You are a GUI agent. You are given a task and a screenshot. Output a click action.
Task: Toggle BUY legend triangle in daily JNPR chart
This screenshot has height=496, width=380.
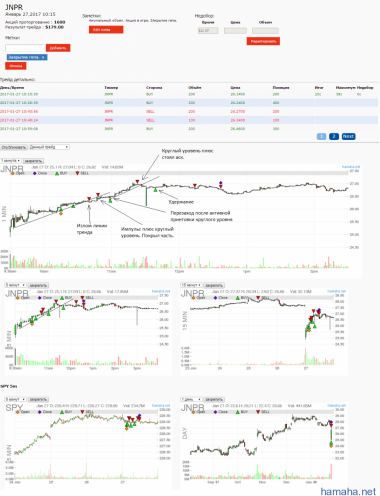click(238, 412)
